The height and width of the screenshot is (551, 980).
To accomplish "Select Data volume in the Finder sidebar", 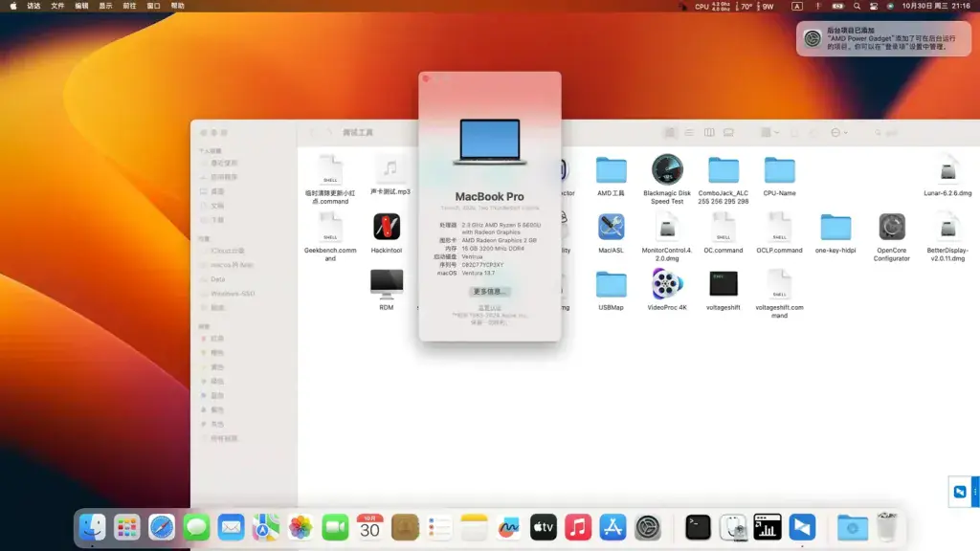I will click(217, 279).
